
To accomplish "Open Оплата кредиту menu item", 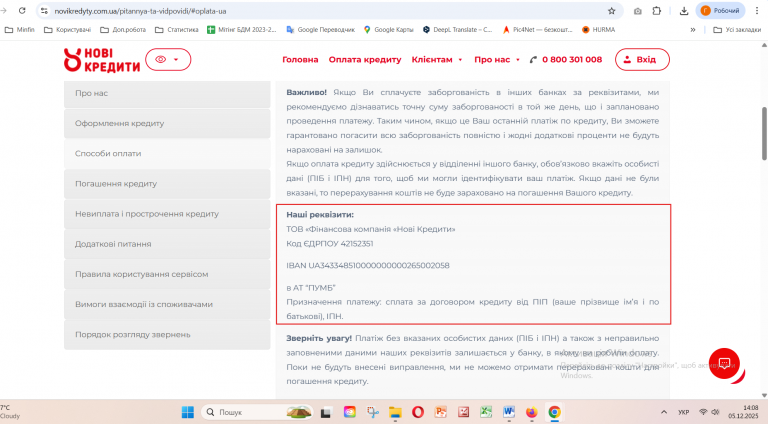I will [x=365, y=59].
